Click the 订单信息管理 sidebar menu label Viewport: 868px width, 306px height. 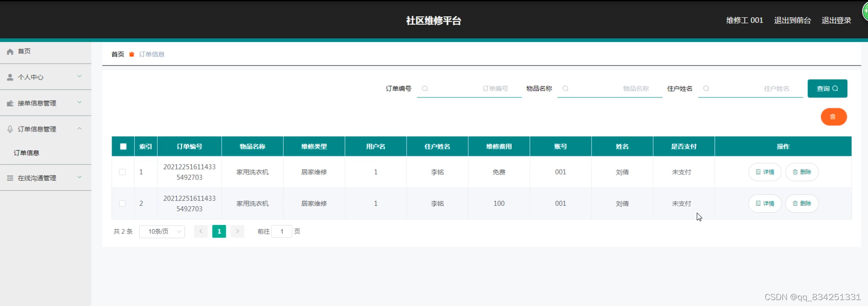coord(37,129)
